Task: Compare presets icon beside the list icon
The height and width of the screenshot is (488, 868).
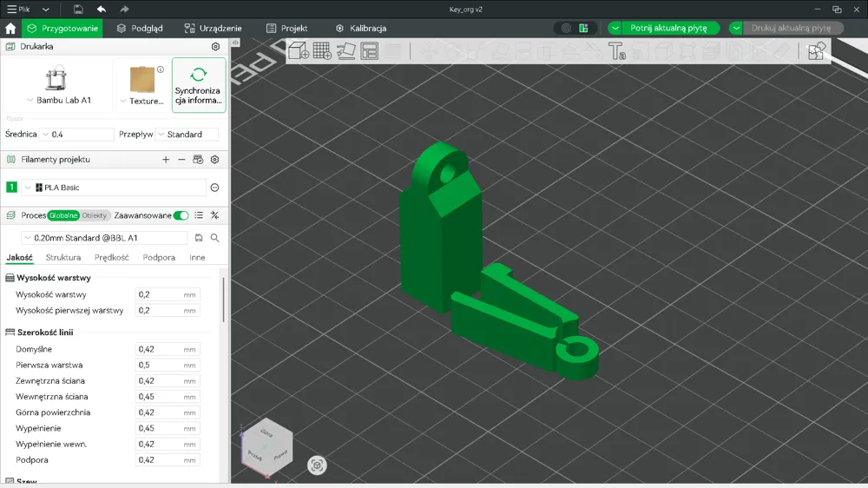Action: [214, 215]
